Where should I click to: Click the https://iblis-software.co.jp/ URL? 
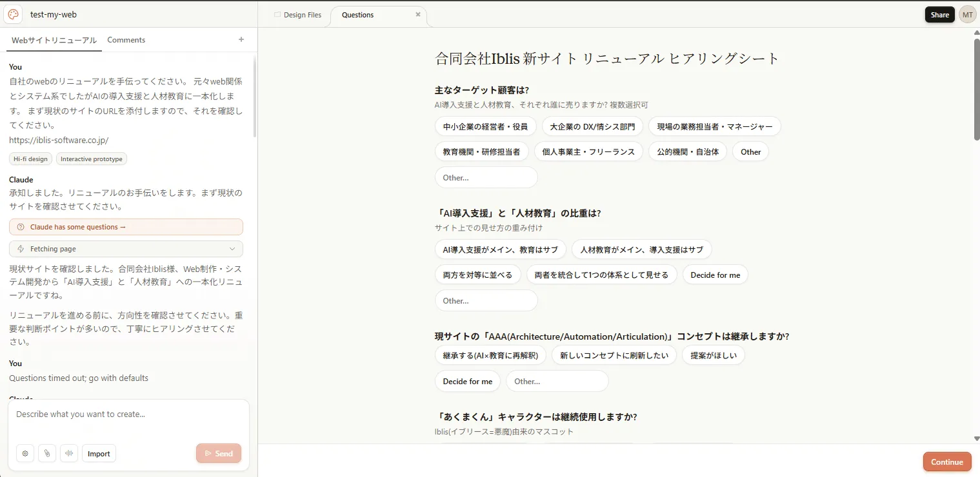(x=59, y=140)
